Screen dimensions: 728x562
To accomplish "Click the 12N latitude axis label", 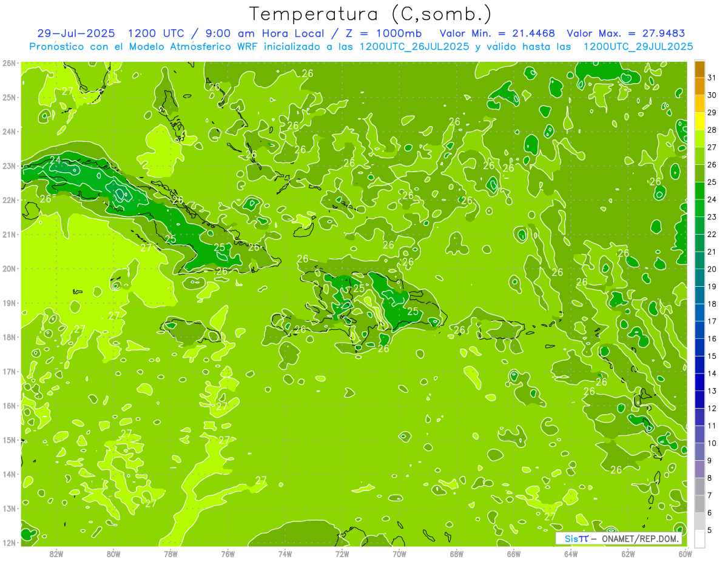I will click(x=8, y=543).
